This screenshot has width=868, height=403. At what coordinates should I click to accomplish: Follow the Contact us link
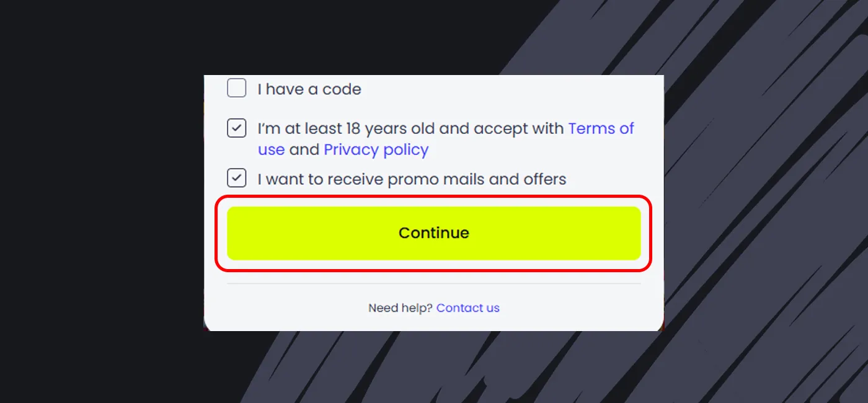(x=467, y=308)
